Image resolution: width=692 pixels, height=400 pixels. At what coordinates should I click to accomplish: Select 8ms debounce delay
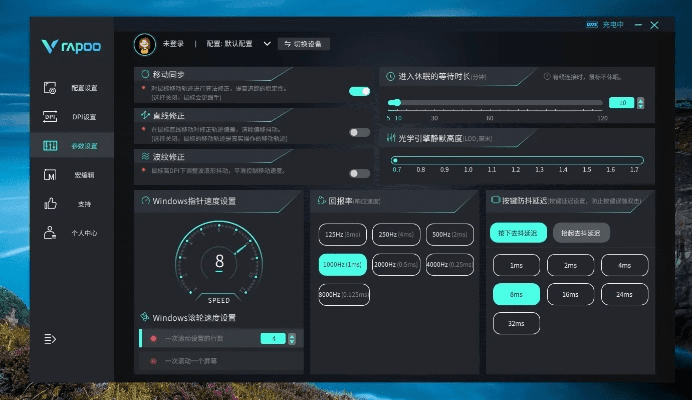point(516,294)
